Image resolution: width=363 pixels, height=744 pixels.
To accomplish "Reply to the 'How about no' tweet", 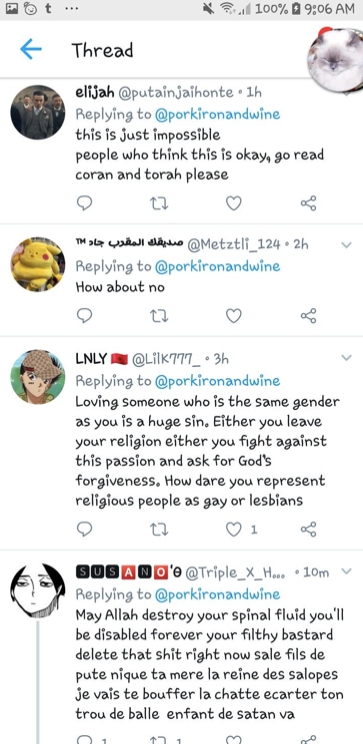I will coord(84,316).
